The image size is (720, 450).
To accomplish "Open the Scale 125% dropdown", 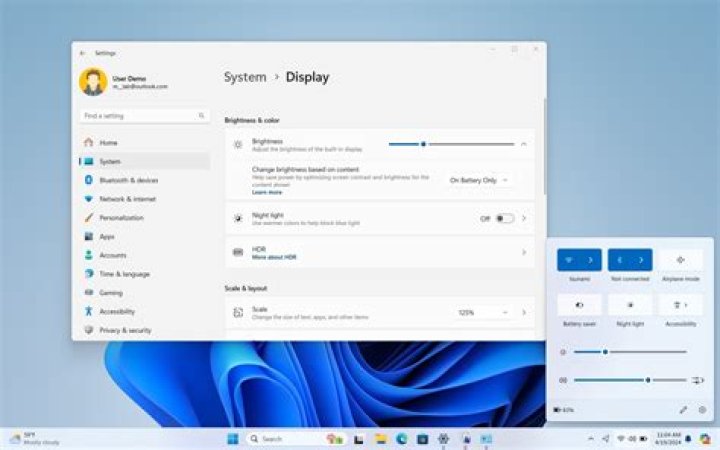I will [479, 312].
